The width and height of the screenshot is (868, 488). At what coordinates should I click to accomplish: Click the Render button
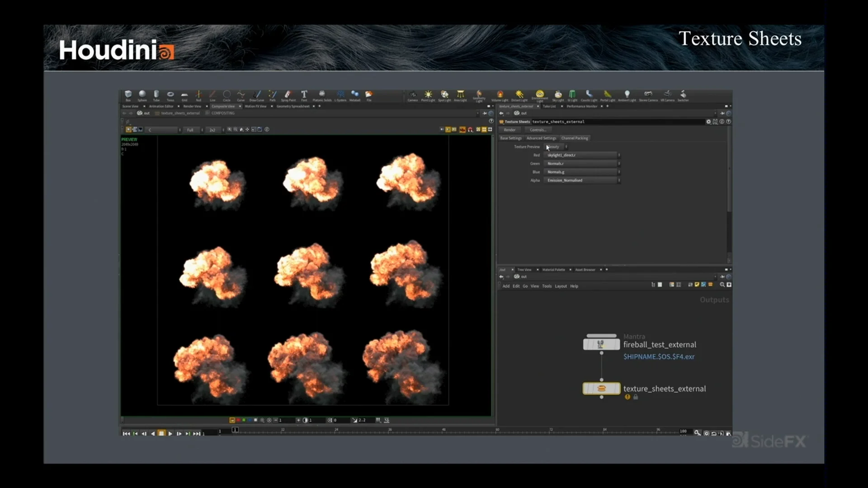(509, 130)
